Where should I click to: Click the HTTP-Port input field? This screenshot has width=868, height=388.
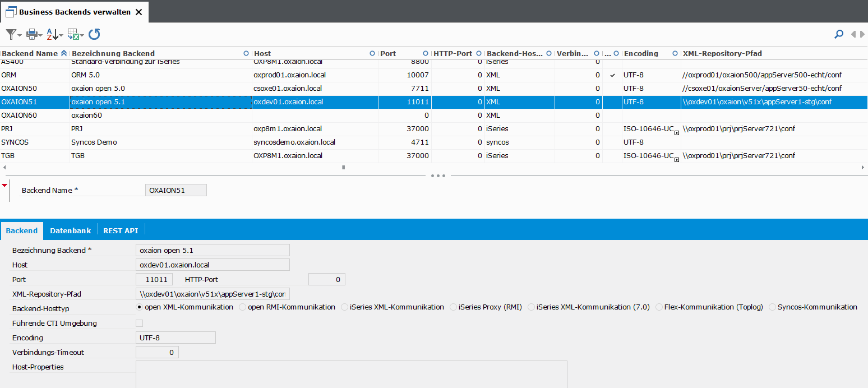(326, 279)
